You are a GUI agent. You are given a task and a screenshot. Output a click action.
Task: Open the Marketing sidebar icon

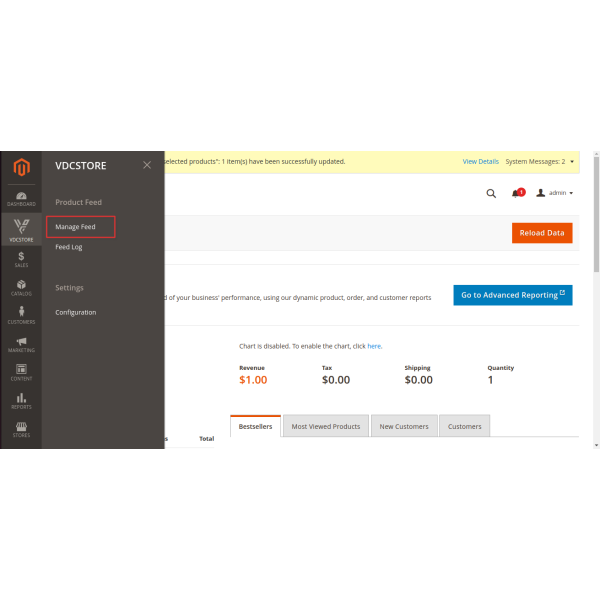20,344
